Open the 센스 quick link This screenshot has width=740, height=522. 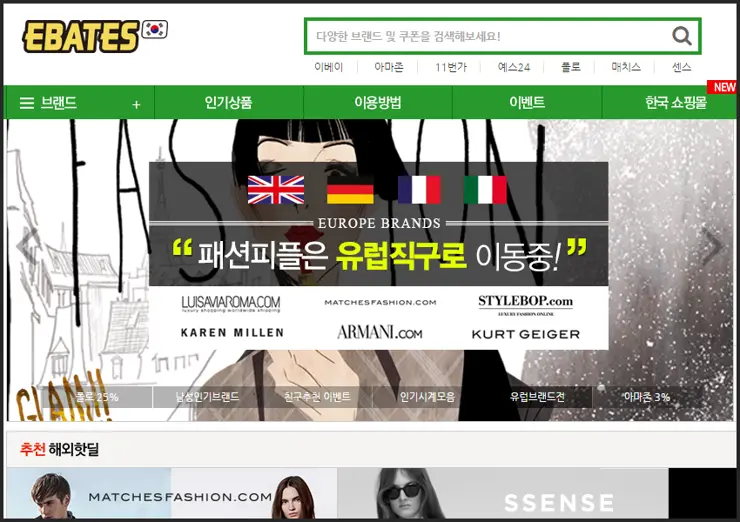click(x=681, y=67)
